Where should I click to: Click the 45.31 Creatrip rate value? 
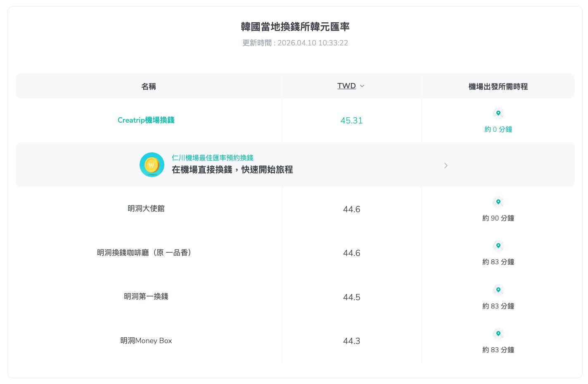click(351, 121)
